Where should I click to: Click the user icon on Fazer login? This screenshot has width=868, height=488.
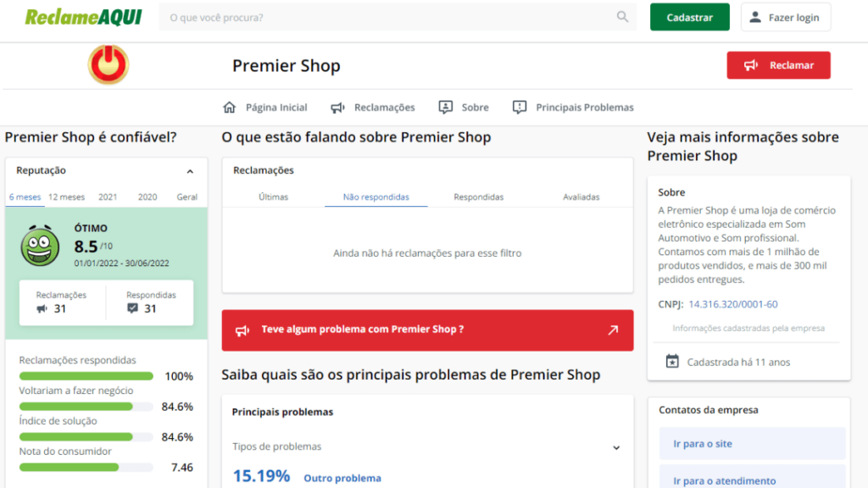click(753, 16)
